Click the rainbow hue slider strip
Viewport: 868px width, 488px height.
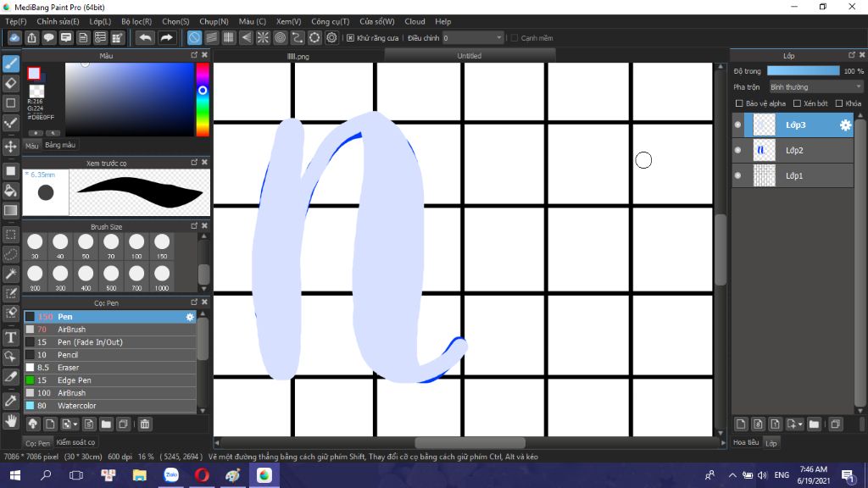pos(203,99)
